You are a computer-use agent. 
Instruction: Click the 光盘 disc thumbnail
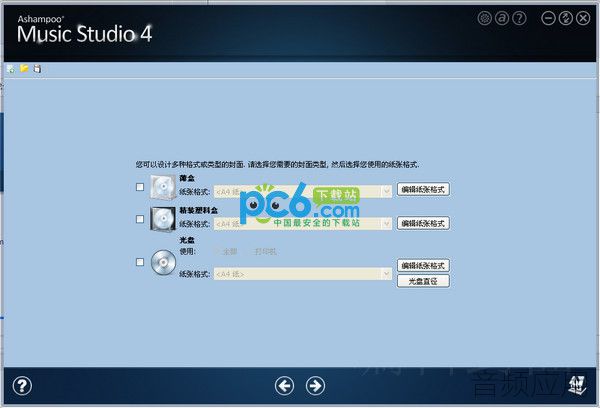tap(163, 263)
